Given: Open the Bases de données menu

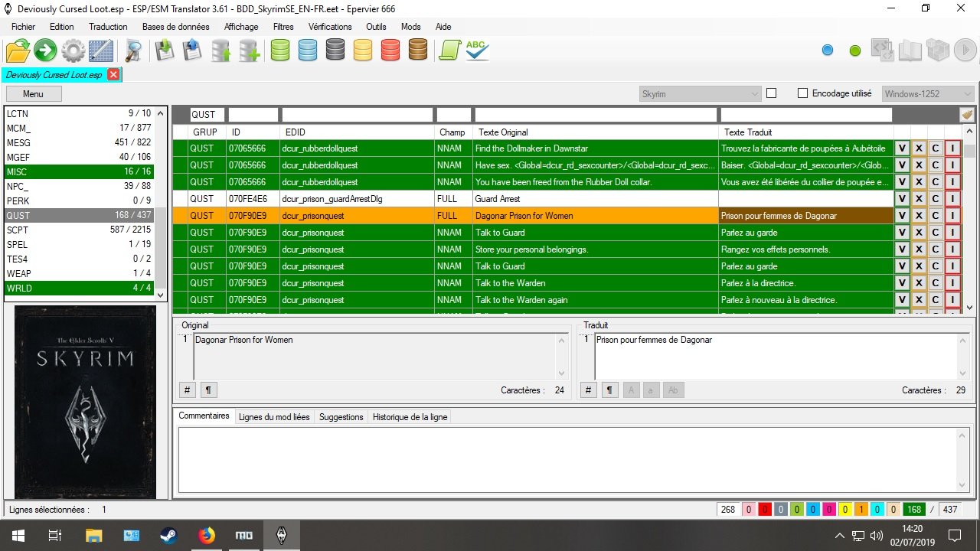Looking at the screenshot, I should [x=176, y=27].
